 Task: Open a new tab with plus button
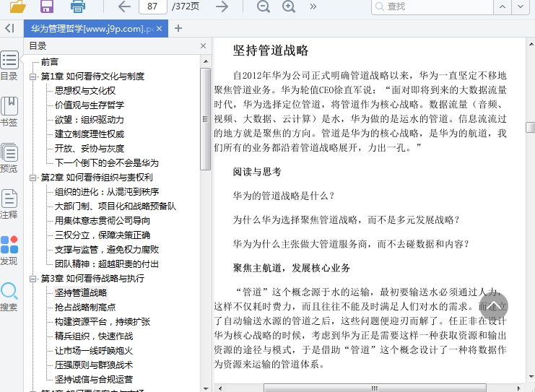click(x=178, y=28)
